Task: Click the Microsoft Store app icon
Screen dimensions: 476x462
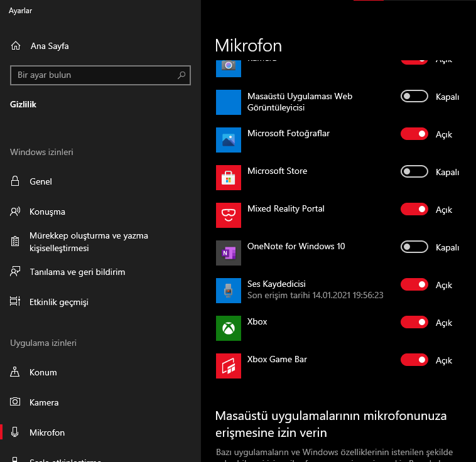Action: (x=229, y=178)
